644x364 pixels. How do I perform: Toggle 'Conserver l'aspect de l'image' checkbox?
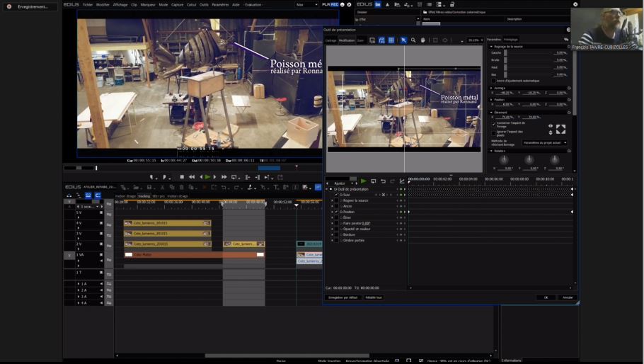pyautogui.click(x=493, y=124)
